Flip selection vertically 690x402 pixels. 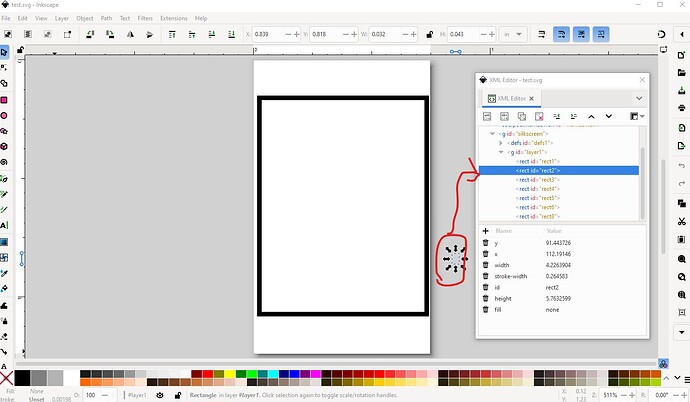click(x=150, y=34)
